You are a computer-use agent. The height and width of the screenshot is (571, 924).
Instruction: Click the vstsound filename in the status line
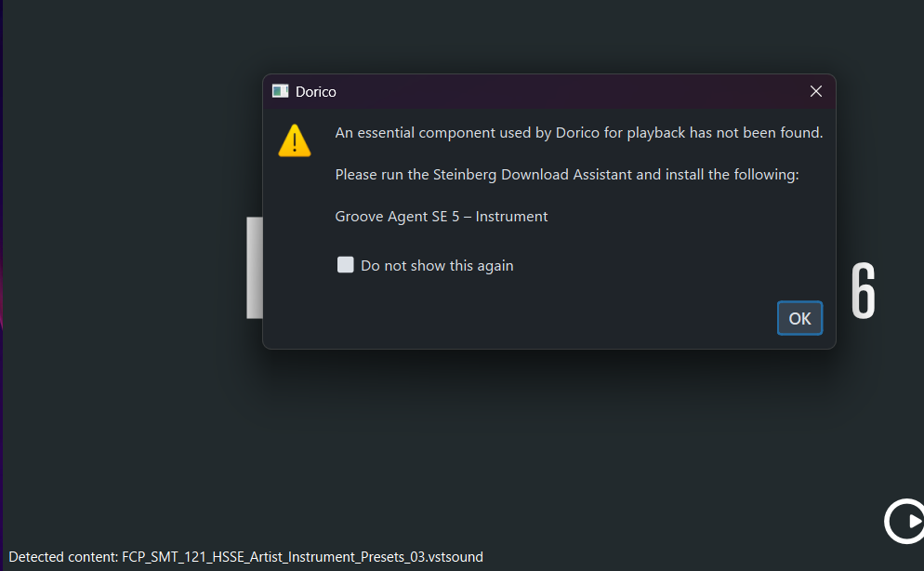coord(302,557)
